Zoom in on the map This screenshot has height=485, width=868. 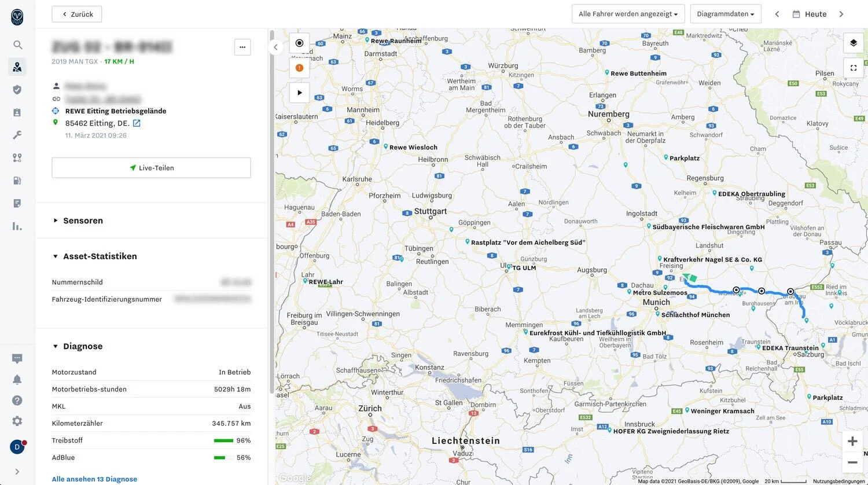(x=852, y=442)
